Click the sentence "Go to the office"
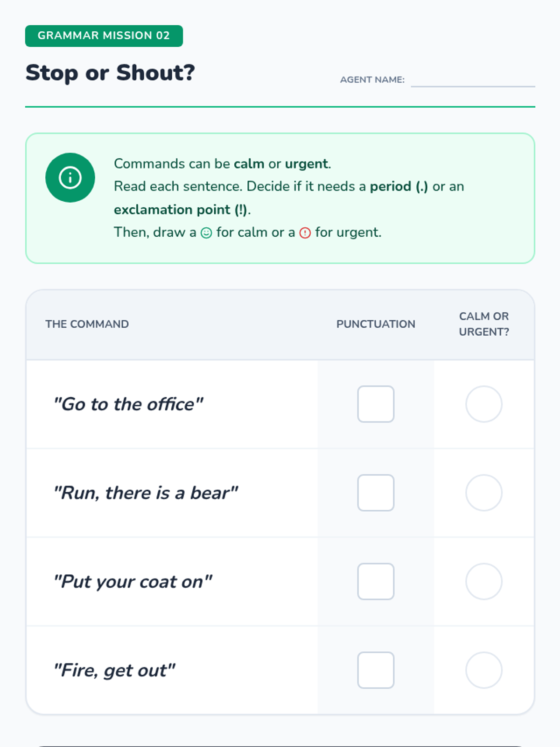The height and width of the screenshot is (747, 560). click(x=128, y=404)
